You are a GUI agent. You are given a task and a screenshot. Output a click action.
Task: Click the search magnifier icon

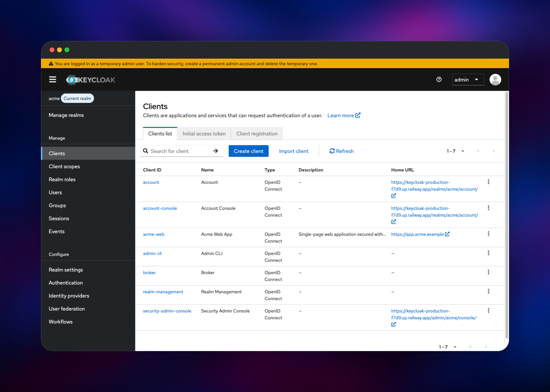point(146,151)
